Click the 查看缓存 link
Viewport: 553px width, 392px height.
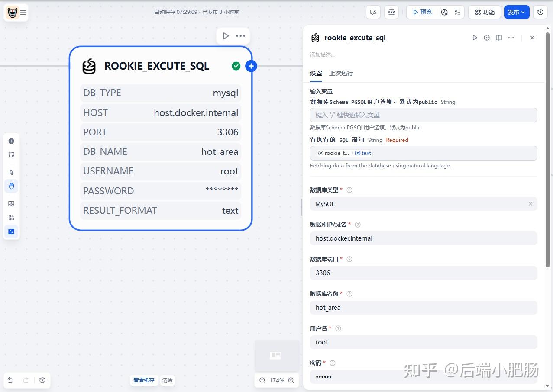[144, 380]
